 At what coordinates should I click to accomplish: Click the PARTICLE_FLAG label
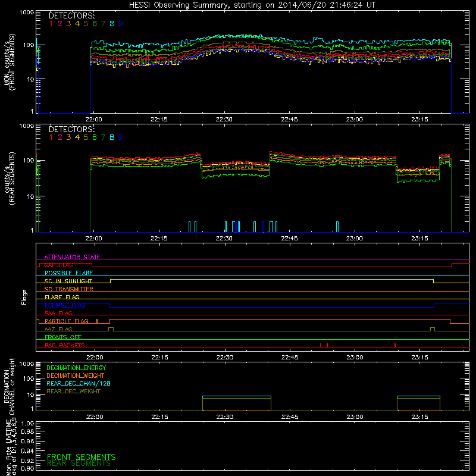tap(67, 321)
